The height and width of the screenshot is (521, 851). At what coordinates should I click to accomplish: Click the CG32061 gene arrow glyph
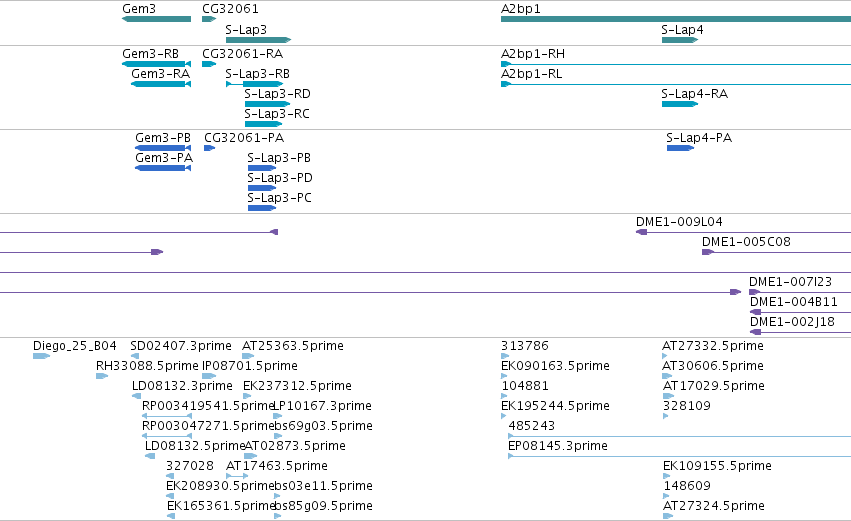(209, 19)
